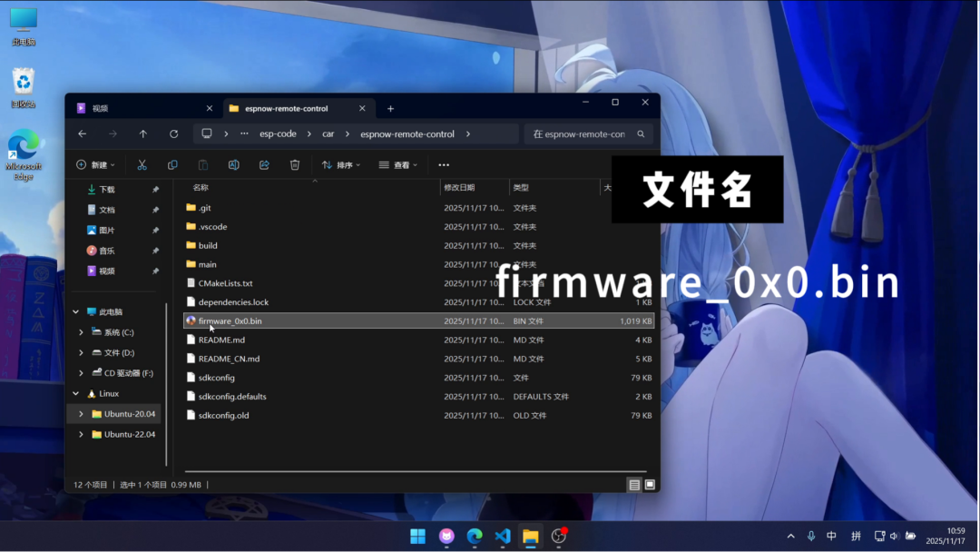Expand the CD 驱动器 (F:) node
Viewport: 980px width, 552px height.
pyautogui.click(x=82, y=373)
